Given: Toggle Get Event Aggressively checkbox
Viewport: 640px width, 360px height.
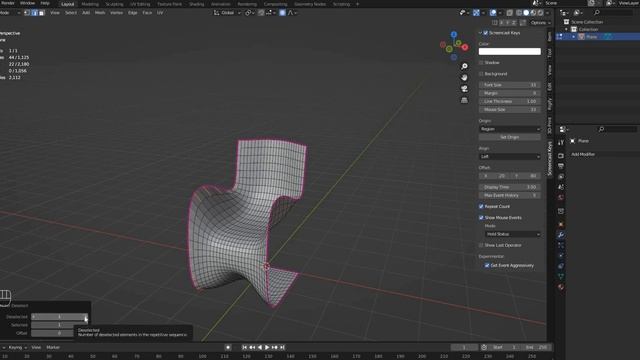Looking at the screenshot, I should 487,265.
